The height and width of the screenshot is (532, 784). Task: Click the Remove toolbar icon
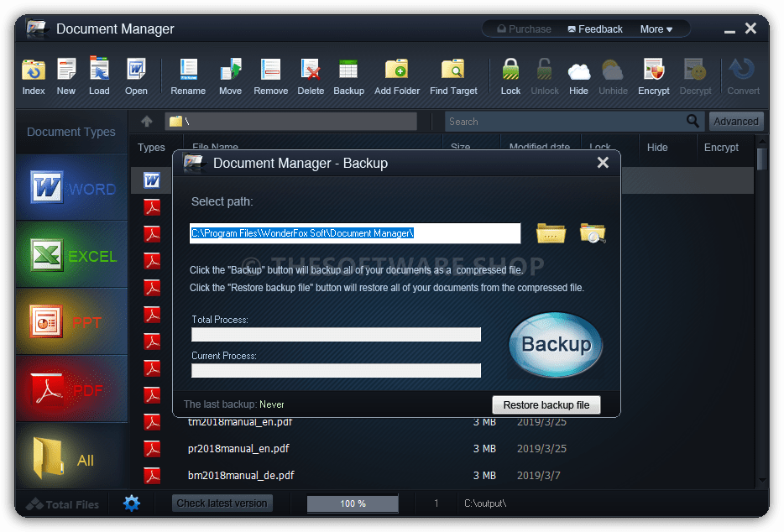(270, 76)
